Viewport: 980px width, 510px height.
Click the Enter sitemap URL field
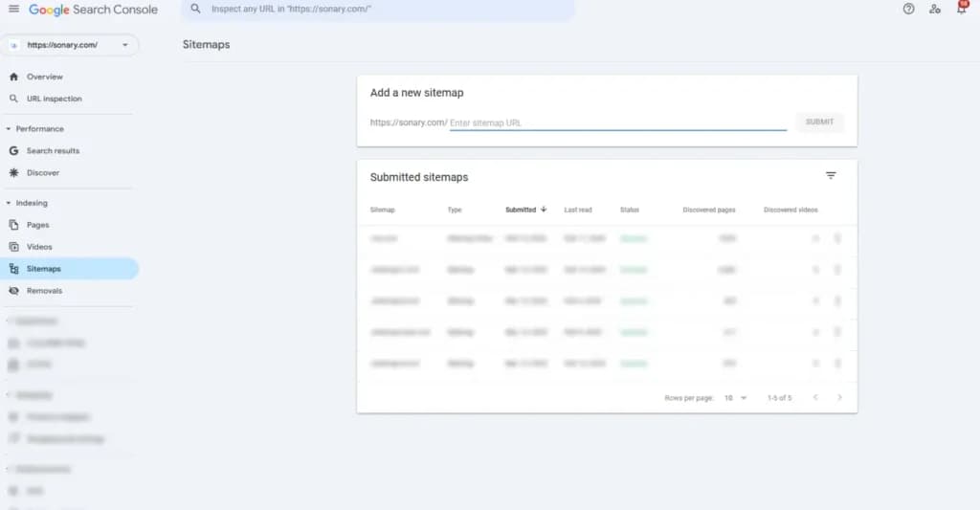[x=618, y=122]
